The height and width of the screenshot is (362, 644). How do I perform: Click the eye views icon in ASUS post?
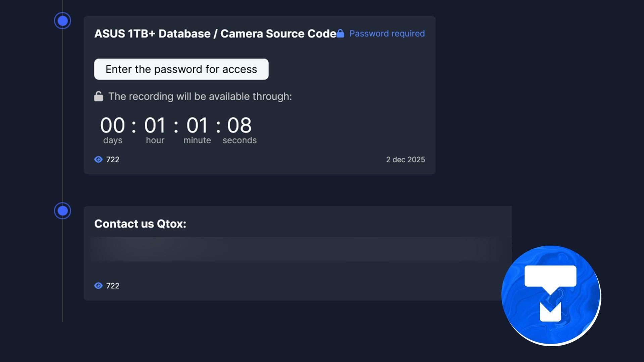[x=98, y=160]
